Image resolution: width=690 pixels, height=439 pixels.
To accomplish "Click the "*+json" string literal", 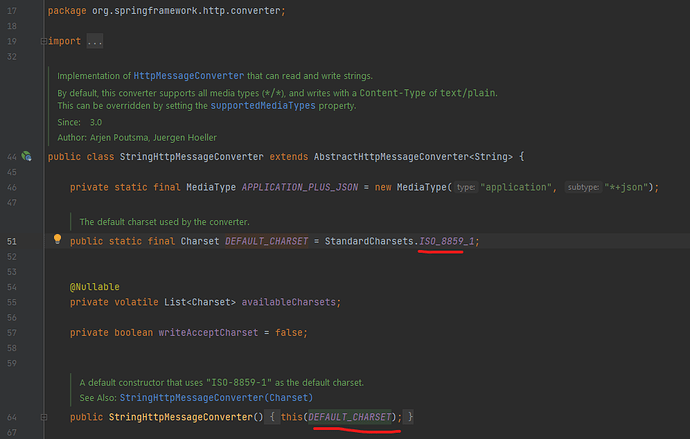I will coord(628,187).
